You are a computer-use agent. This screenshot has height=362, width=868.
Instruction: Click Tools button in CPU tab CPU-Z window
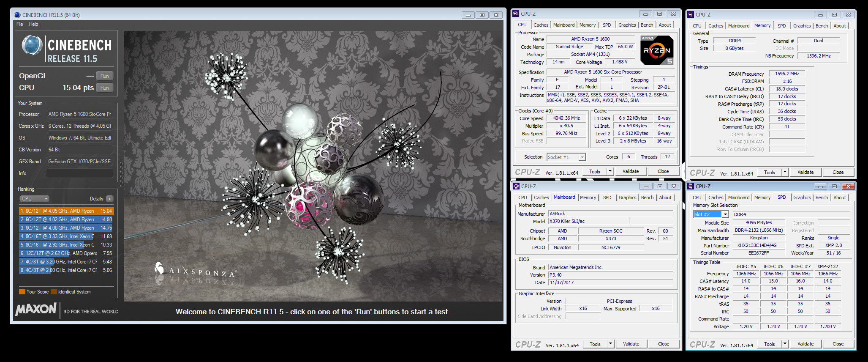point(595,171)
